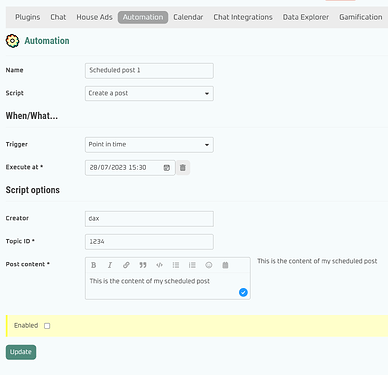
Task: Click the 'Name' label
Action: (x=14, y=70)
